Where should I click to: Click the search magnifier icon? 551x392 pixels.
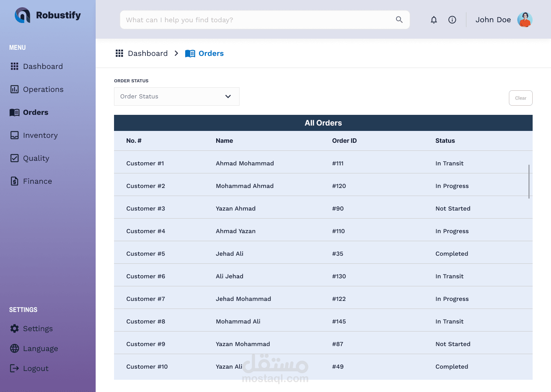point(399,20)
